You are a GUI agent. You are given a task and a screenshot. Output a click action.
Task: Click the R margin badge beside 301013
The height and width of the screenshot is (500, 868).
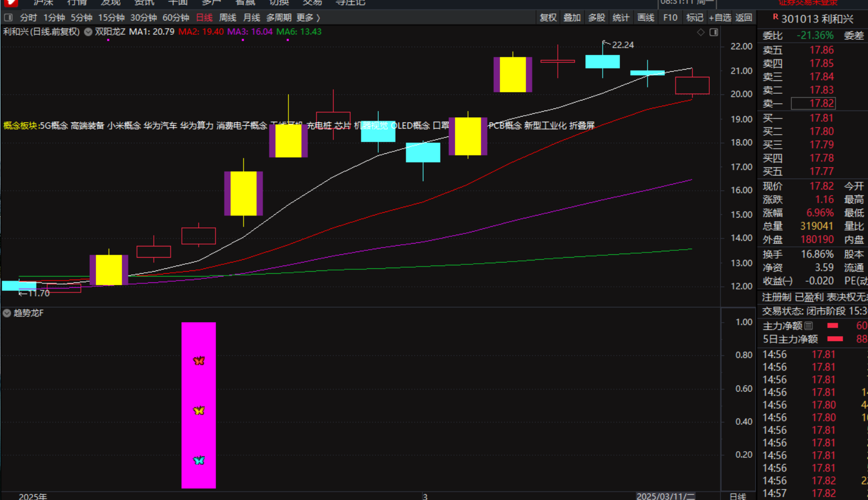coord(775,17)
